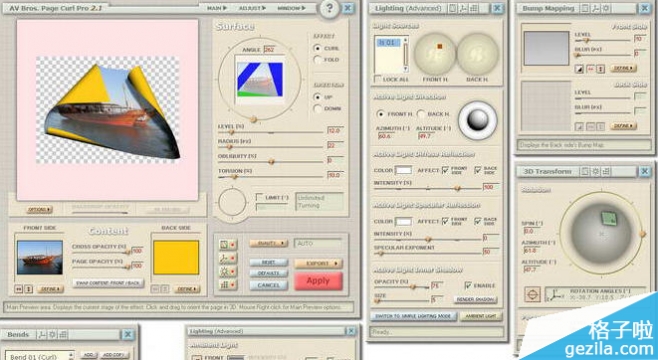Image resolution: width=658 pixels, height=360 pixels.
Task: Click the invert icon under Bump Mapping front preview
Action: pyautogui.click(x=580, y=69)
